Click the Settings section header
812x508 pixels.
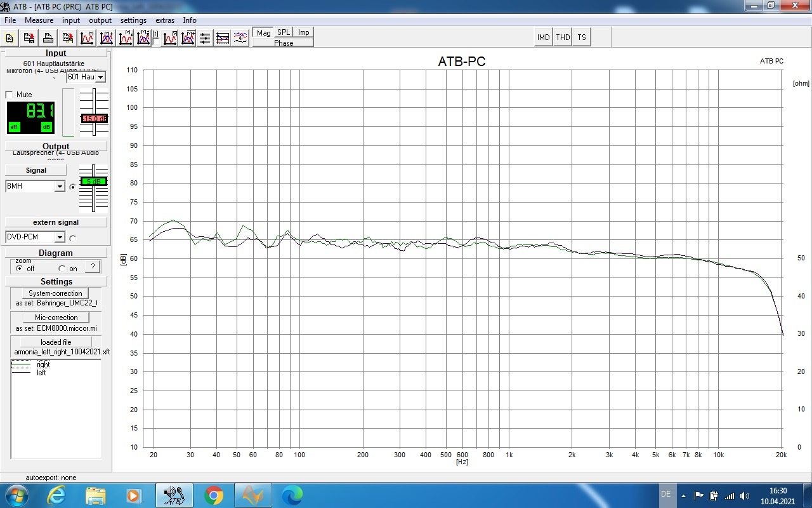coord(56,281)
